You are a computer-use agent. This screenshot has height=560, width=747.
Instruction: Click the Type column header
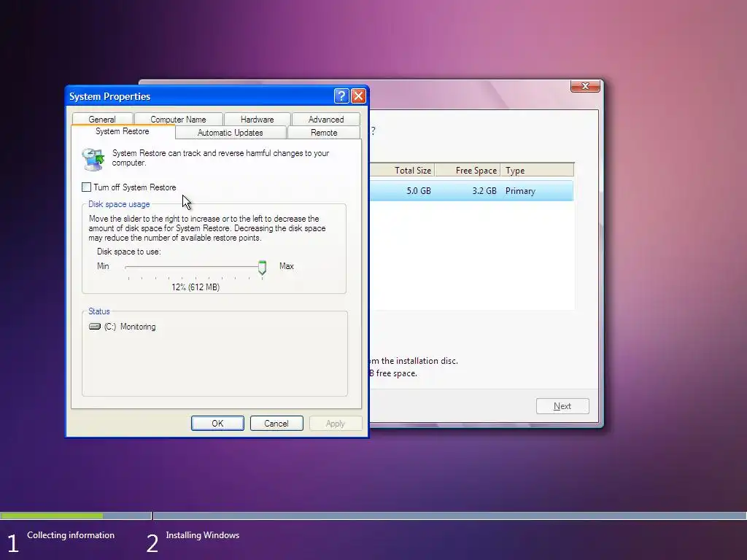pos(538,170)
